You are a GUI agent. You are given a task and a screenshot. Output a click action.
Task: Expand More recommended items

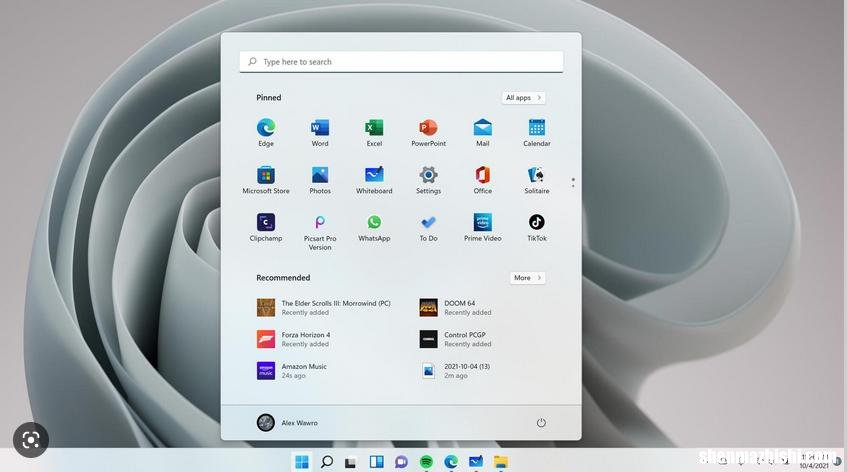527,278
